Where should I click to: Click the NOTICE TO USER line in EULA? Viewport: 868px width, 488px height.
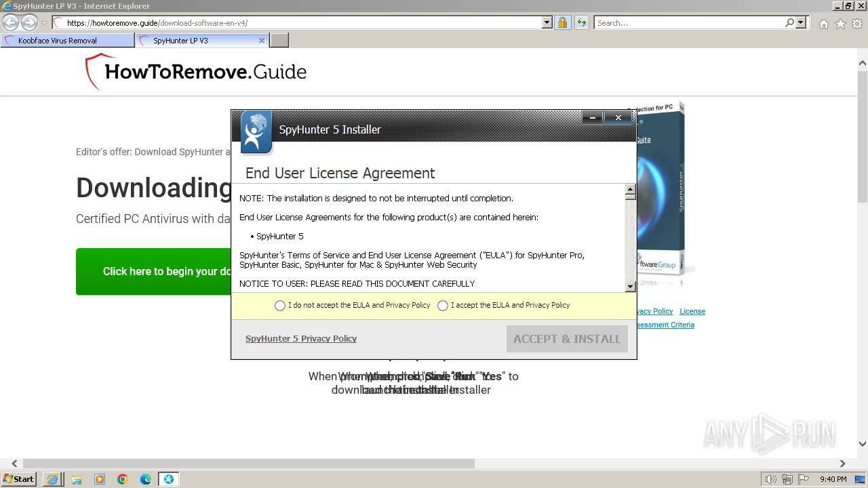(x=357, y=283)
